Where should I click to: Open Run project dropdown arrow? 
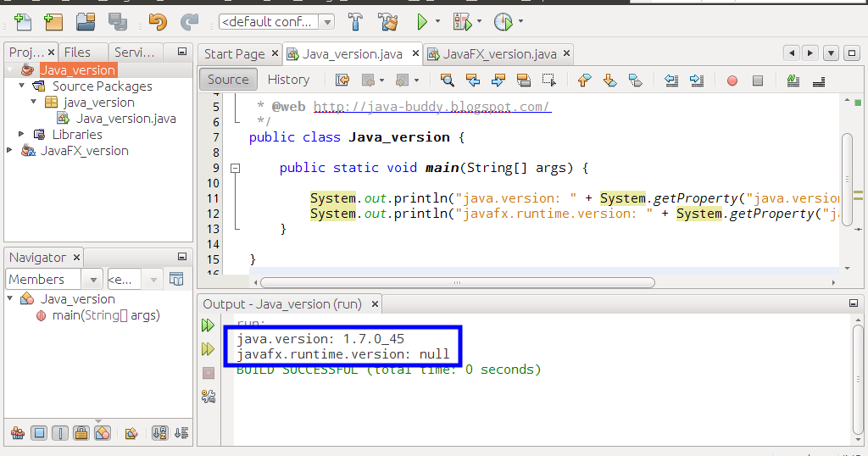(437, 21)
